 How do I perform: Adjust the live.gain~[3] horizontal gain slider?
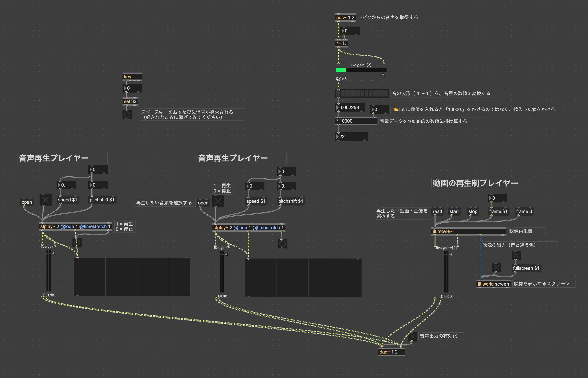[361, 70]
